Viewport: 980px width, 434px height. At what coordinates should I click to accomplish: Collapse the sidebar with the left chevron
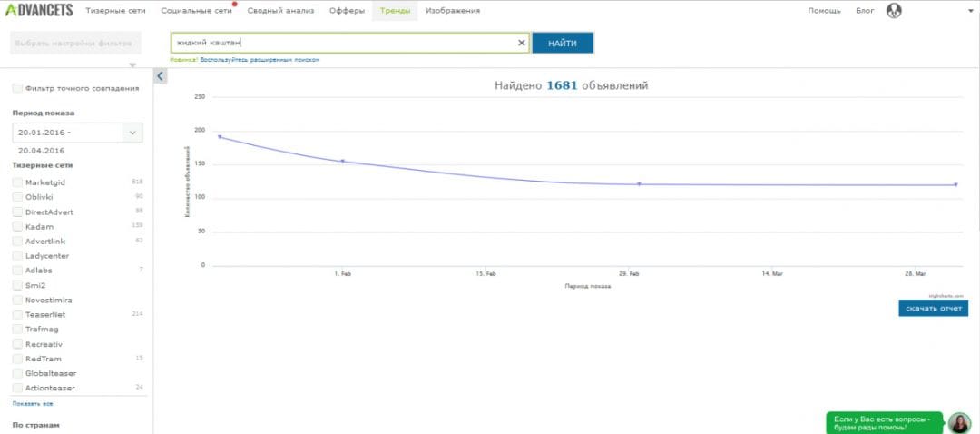160,76
